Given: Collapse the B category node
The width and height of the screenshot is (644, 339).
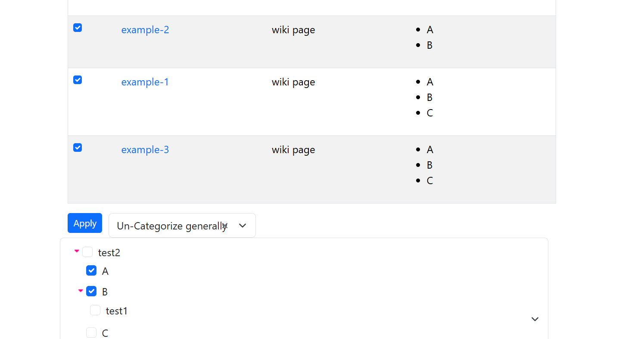Looking at the screenshot, I should pos(81,291).
